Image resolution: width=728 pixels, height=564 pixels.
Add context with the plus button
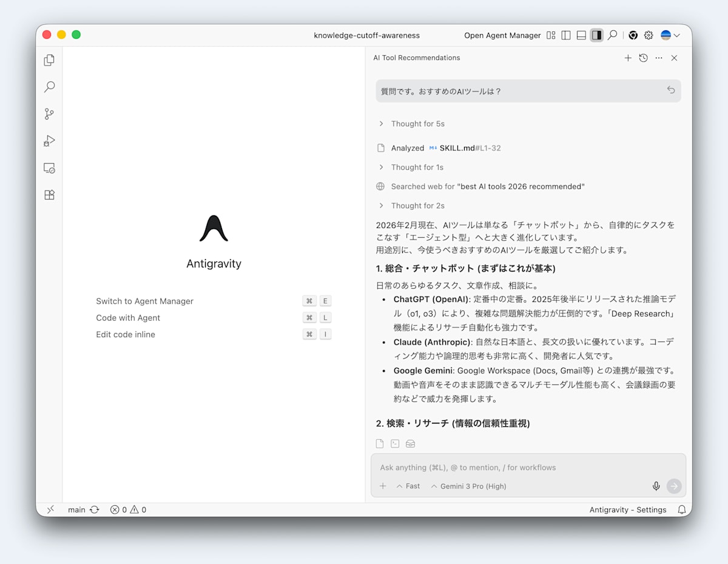pos(383,486)
